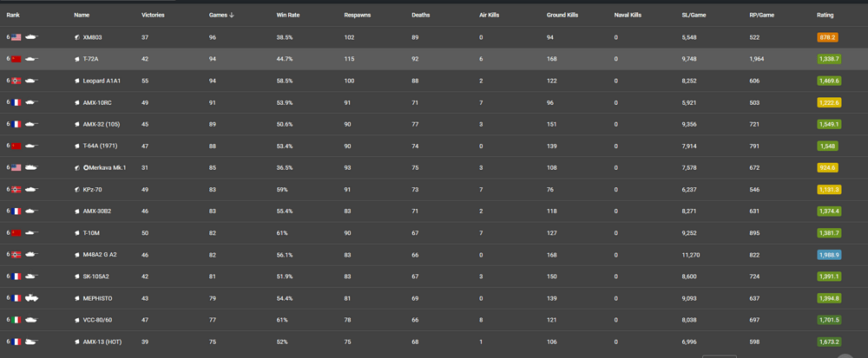Click the blue 1,988.9 rating badge
Viewport: 868px width, 358px height.
click(x=829, y=255)
